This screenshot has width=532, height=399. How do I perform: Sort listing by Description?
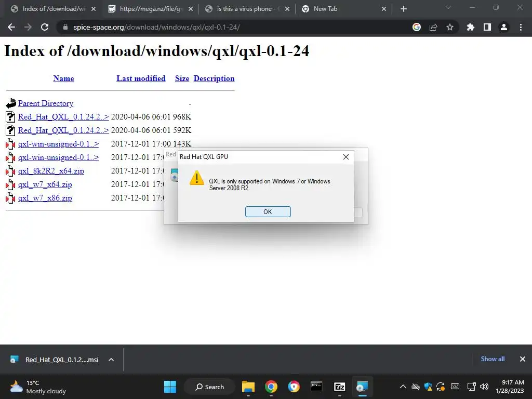pyautogui.click(x=214, y=78)
